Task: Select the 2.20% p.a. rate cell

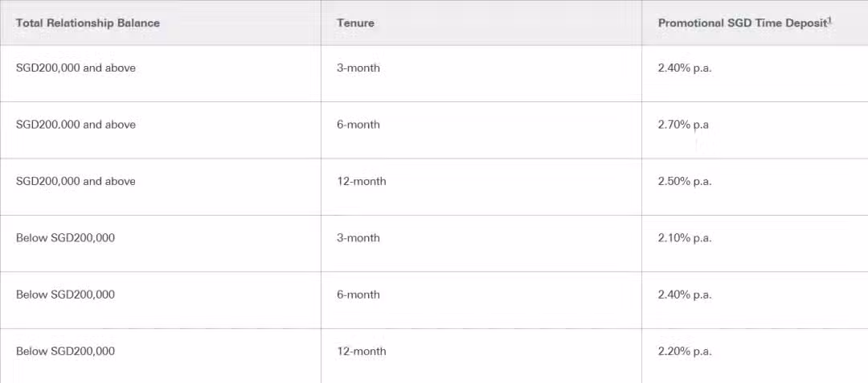Action: [x=685, y=352]
